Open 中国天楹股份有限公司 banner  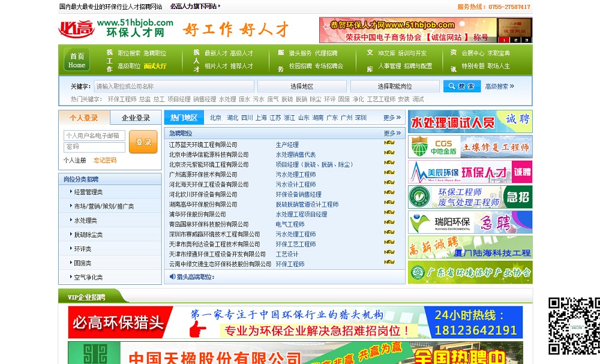click(295, 353)
